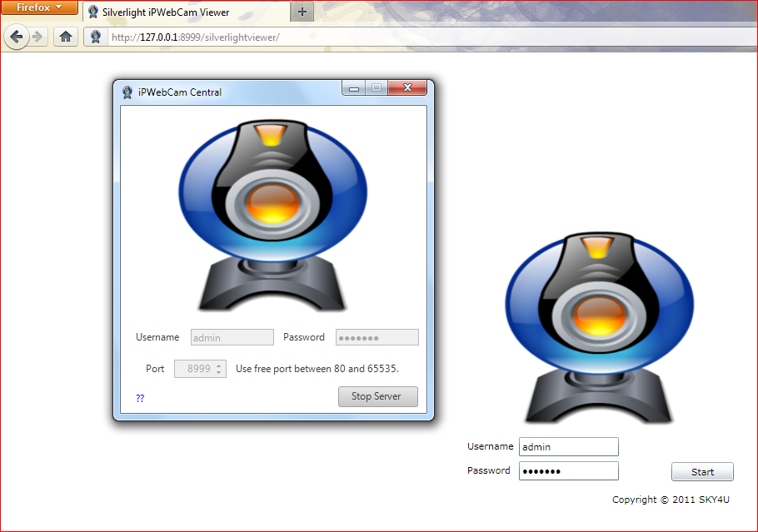Select the Silverlight iPWebCam Viewer tab
The height and width of the screenshot is (532, 758).
[x=186, y=12]
